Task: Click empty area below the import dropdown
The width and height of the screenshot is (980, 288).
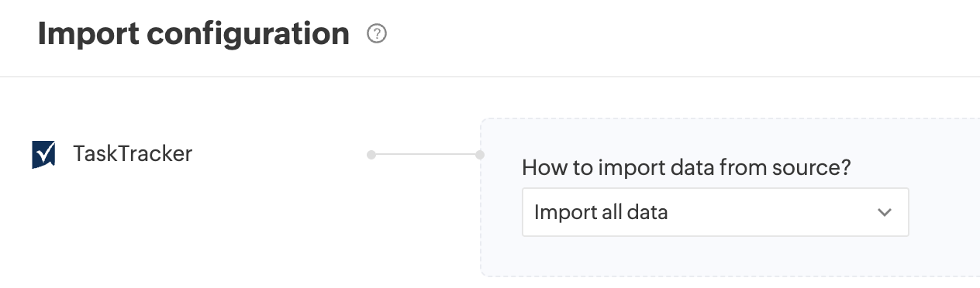Action: point(715,256)
